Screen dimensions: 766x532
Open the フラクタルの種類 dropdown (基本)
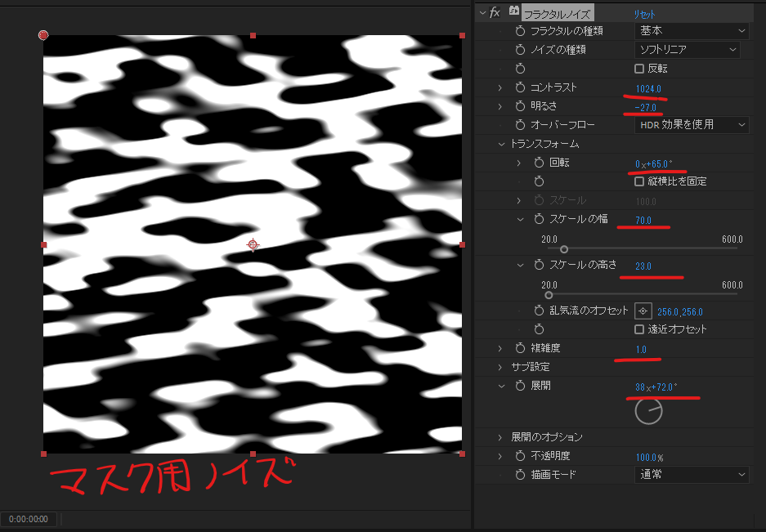coord(692,31)
